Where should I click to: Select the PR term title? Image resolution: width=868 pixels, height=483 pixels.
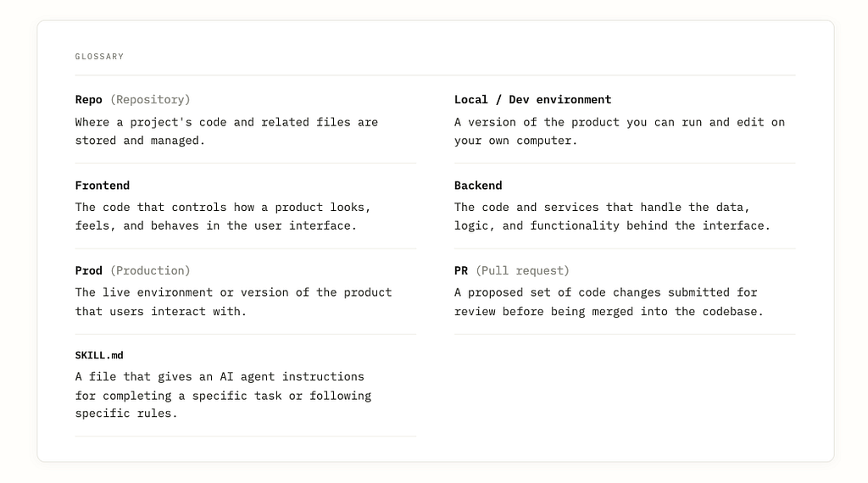point(461,270)
